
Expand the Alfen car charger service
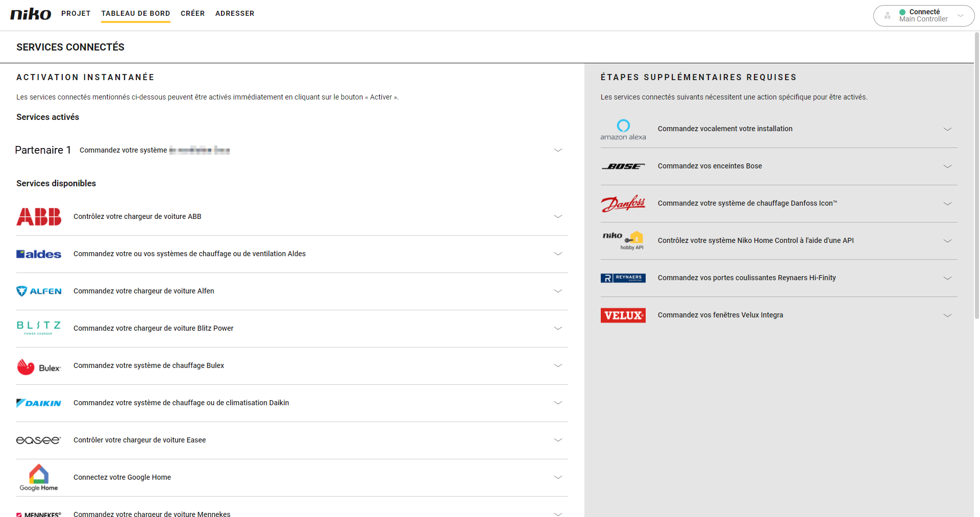click(x=558, y=291)
